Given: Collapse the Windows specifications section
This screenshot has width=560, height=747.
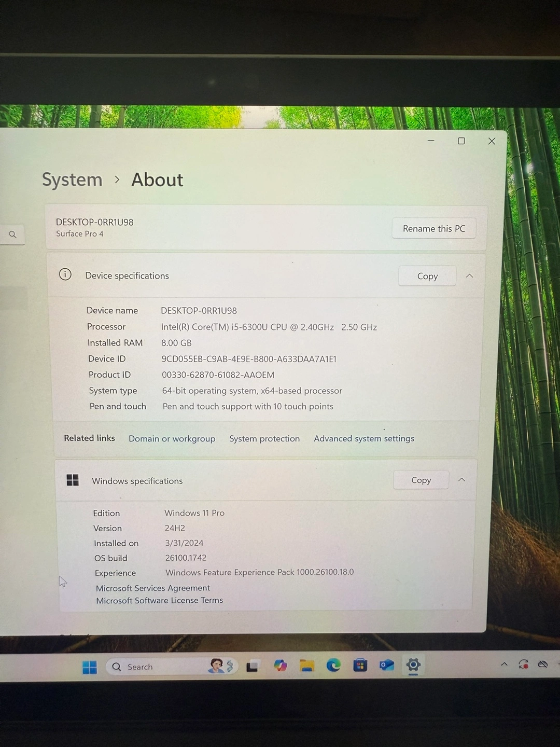Looking at the screenshot, I should point(461,480).
